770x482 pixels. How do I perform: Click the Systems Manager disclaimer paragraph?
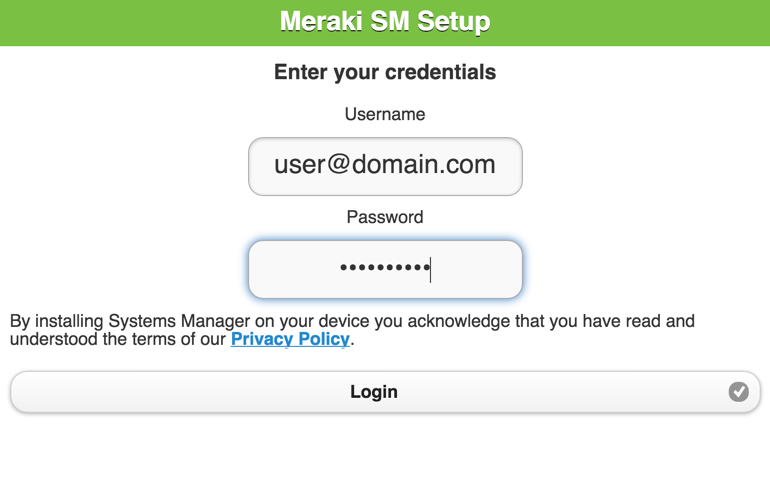(x=352, y=330)
